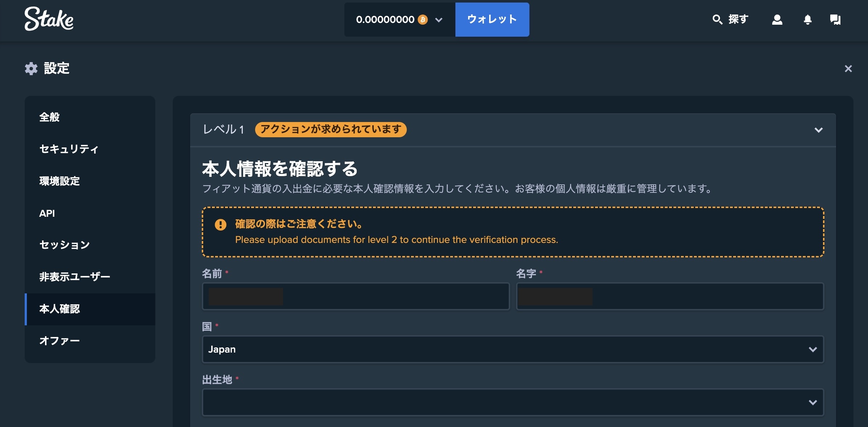This screenshot has width=868, height=427.
Task: Select the セキュリティ settings tab
Action: click(90, 149)
